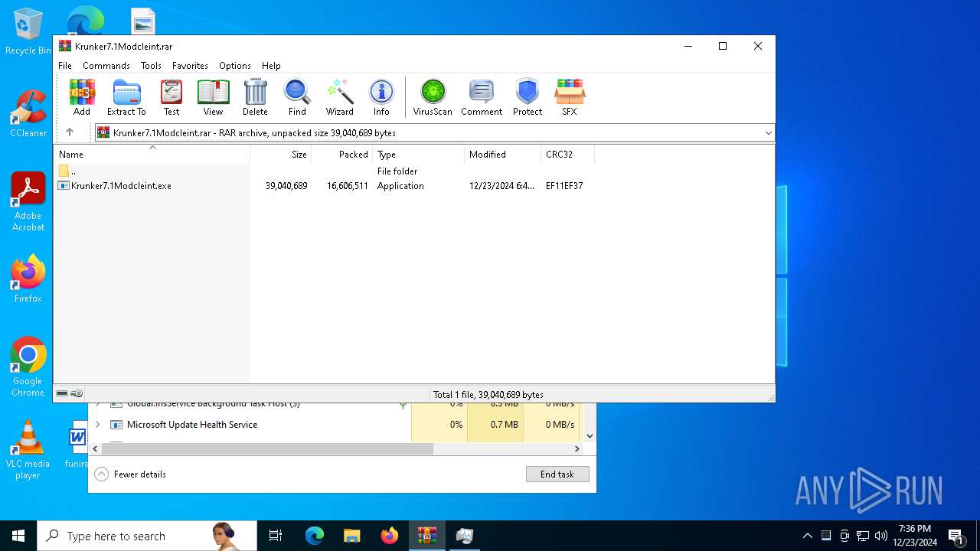Sort by the Size column header
Screen dimensions: 980x551
pyautogui.click(x=281, y=155)
